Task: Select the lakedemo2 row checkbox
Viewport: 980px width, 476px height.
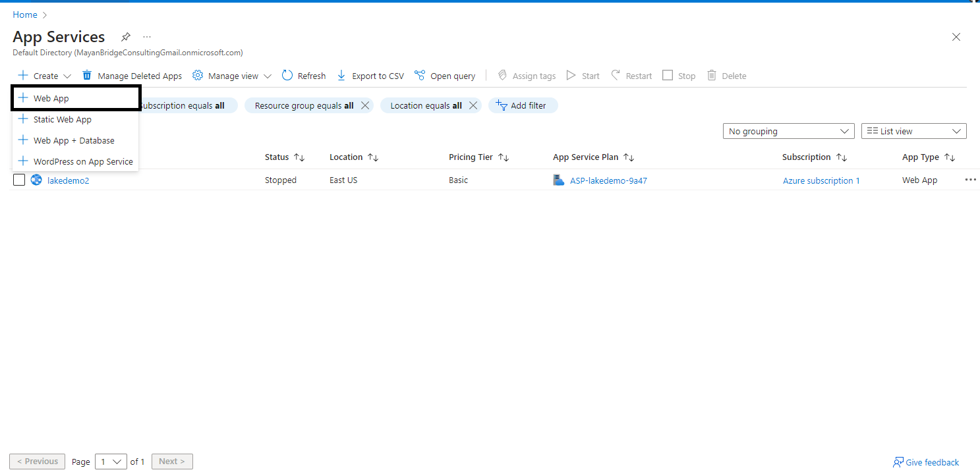Action: click(19, 180)
